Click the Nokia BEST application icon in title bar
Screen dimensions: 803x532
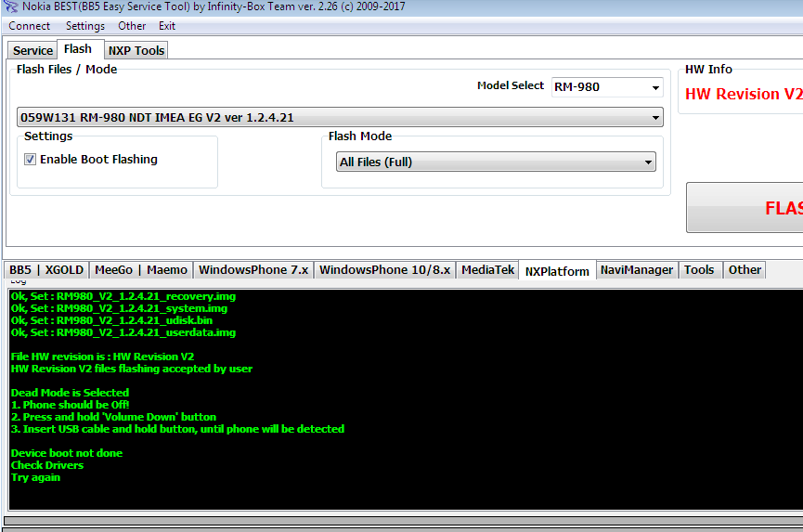click(x=10, y=6)
